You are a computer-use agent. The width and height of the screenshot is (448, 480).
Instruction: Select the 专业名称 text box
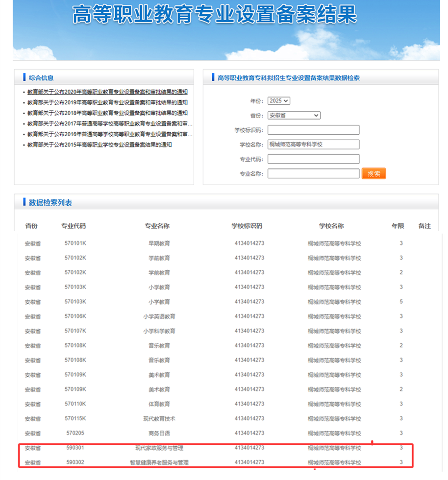313,174
